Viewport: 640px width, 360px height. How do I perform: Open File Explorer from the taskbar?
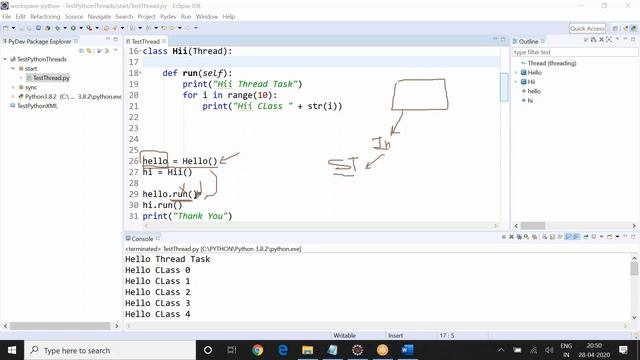click(307, 350)
